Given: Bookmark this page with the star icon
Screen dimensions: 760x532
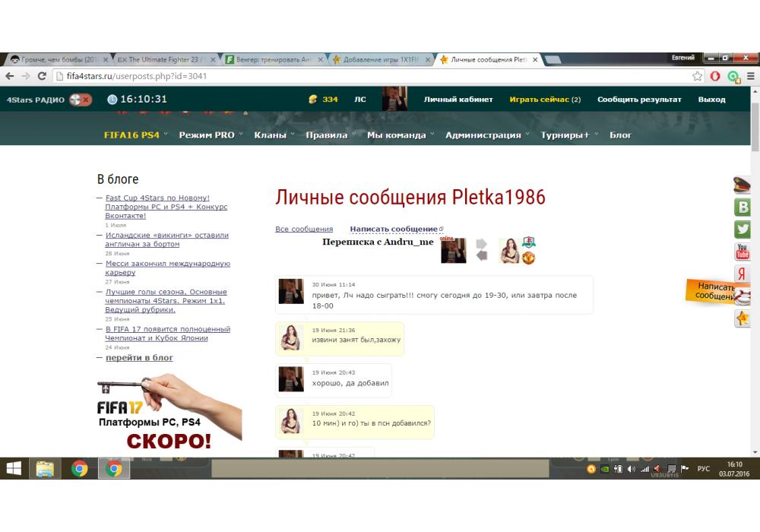Looking at the screenshot, I should click(698, 76).
